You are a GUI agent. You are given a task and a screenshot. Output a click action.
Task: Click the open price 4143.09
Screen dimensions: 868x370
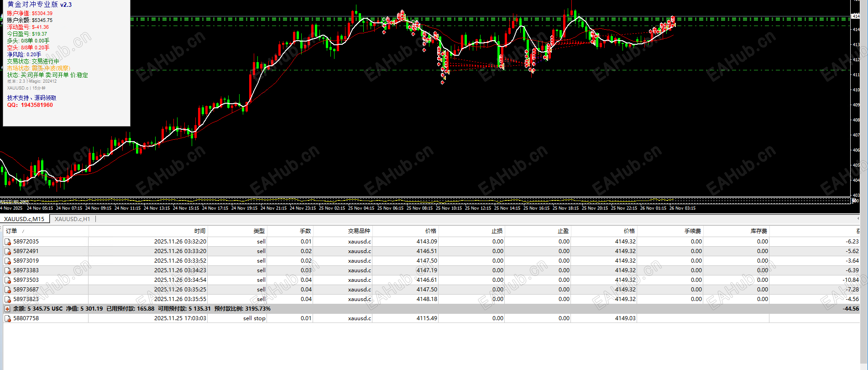[x=427, y=242]
